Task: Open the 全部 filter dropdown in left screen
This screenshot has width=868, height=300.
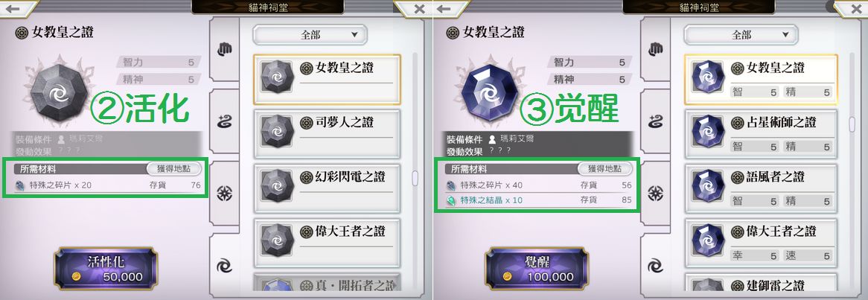Action: click(x=310, y=35)
